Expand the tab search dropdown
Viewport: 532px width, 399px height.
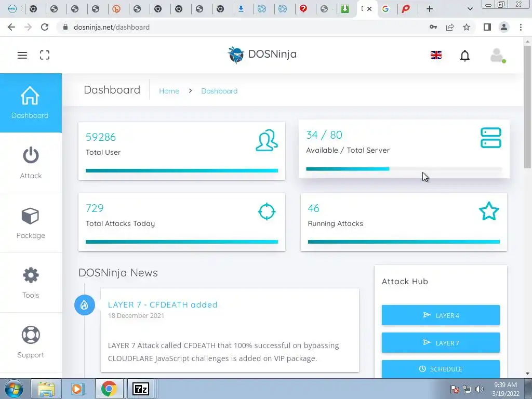[470, 9]
